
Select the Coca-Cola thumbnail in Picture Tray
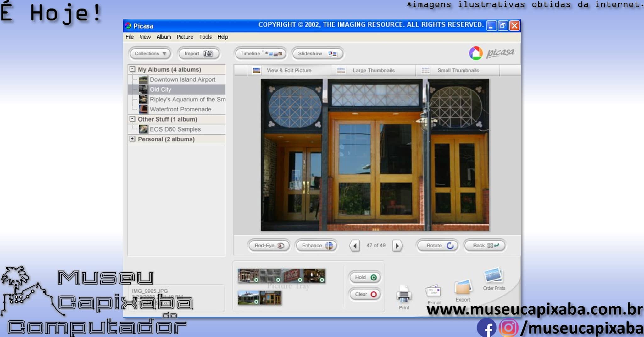[292, 276]
